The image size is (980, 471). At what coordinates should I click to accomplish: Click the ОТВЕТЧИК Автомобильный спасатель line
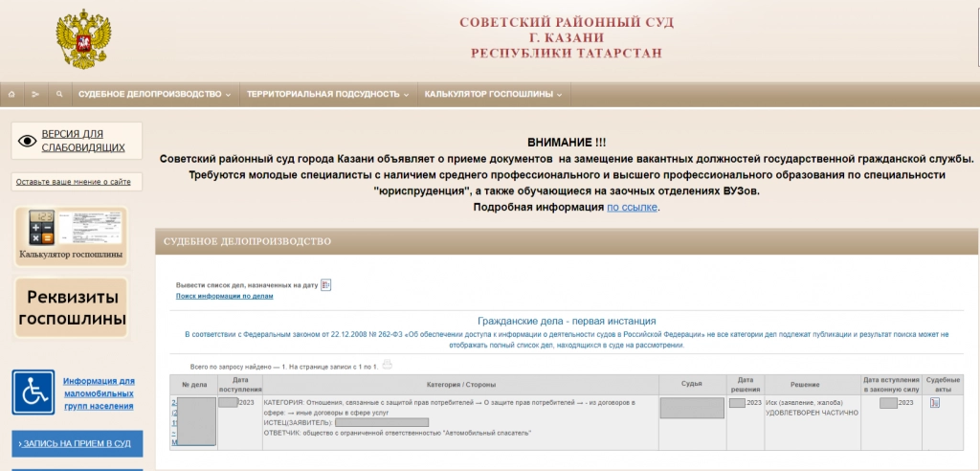click(x=397, y=433)
